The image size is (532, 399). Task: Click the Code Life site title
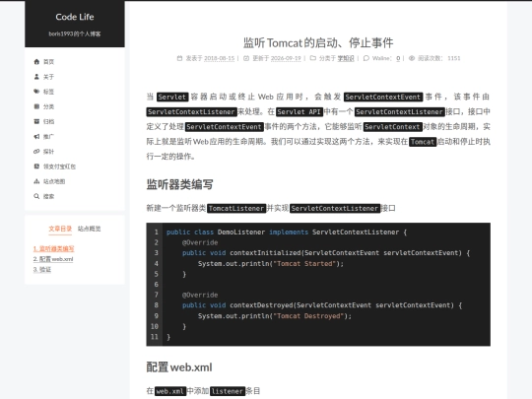75,17
